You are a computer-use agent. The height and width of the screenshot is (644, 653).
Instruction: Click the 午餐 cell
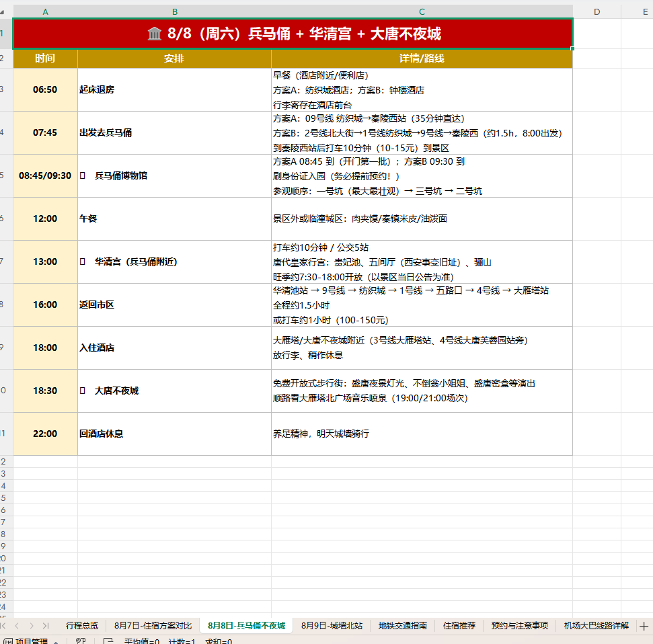[174, 218]
